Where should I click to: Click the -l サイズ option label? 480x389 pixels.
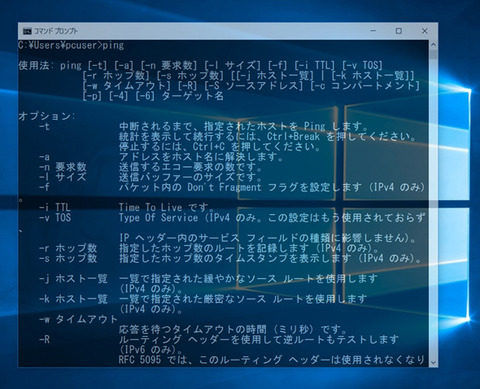point(63,177)
